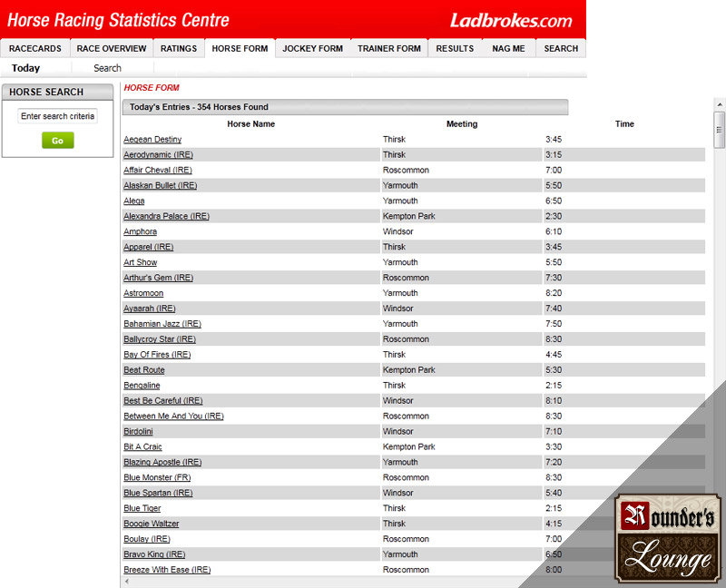Click the green Go button

pos(57,141)
